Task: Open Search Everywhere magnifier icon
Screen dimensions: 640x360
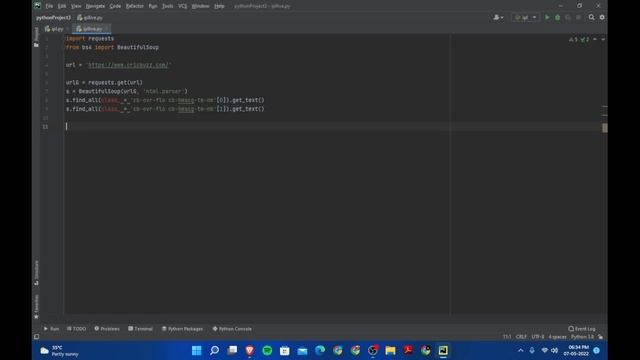Action: 591,18
